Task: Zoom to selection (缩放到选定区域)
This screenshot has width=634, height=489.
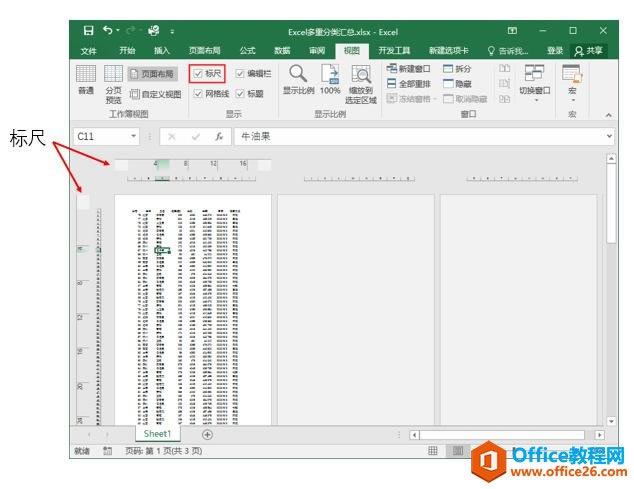Action: [361, 84]
